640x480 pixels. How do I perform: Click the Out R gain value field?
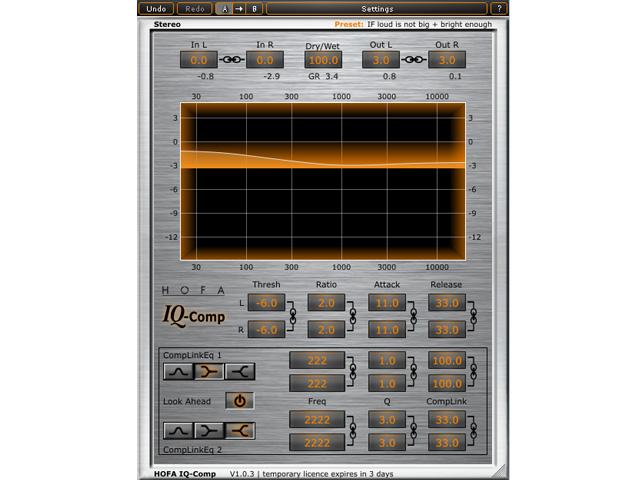pyautogui.click(x=447, y=60)
